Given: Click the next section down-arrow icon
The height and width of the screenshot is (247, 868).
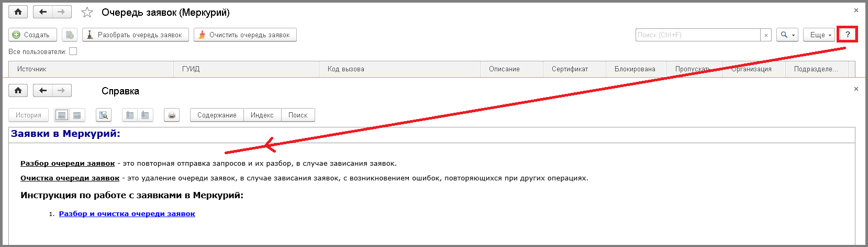Looking at the screenshot, I should tap(145, 115).
